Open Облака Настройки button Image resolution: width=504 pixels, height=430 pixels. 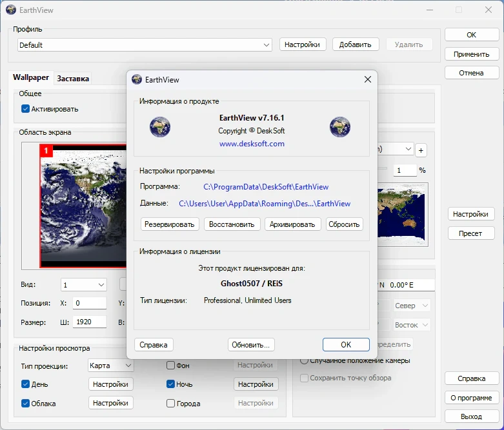click(x=111, y=403)
